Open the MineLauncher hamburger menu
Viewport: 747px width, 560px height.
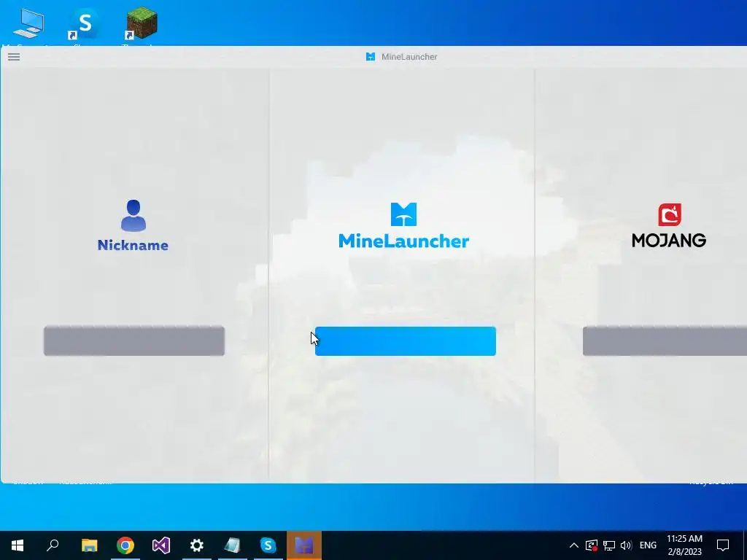tap(14, 57)
